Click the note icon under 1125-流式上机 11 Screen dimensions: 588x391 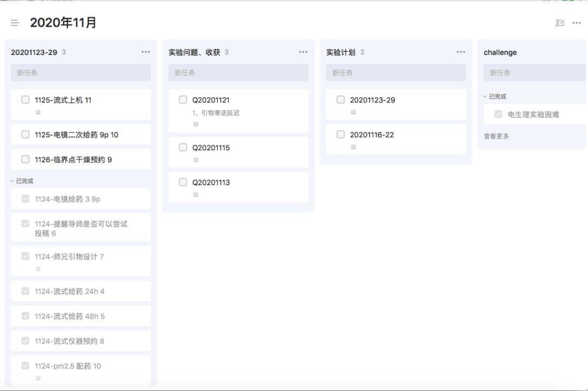pos(38,112)
